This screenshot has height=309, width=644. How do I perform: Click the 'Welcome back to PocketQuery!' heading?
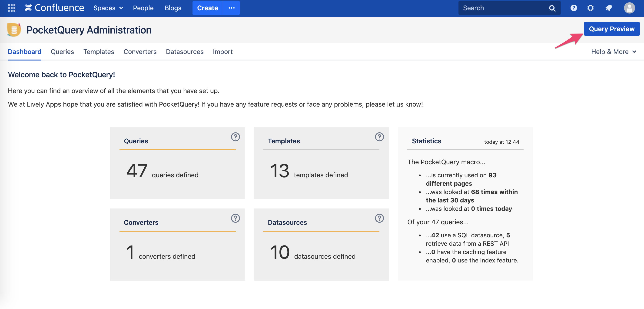[x=62, y=74]
